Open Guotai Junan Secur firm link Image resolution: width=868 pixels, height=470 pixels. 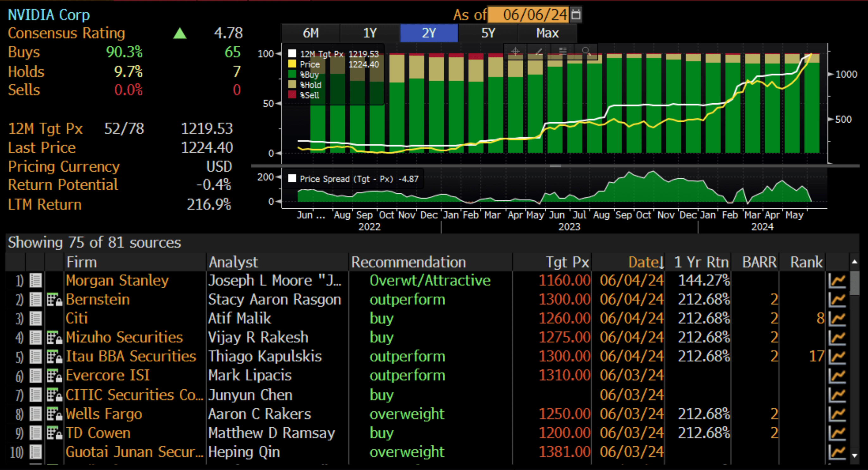click(134, 452)
